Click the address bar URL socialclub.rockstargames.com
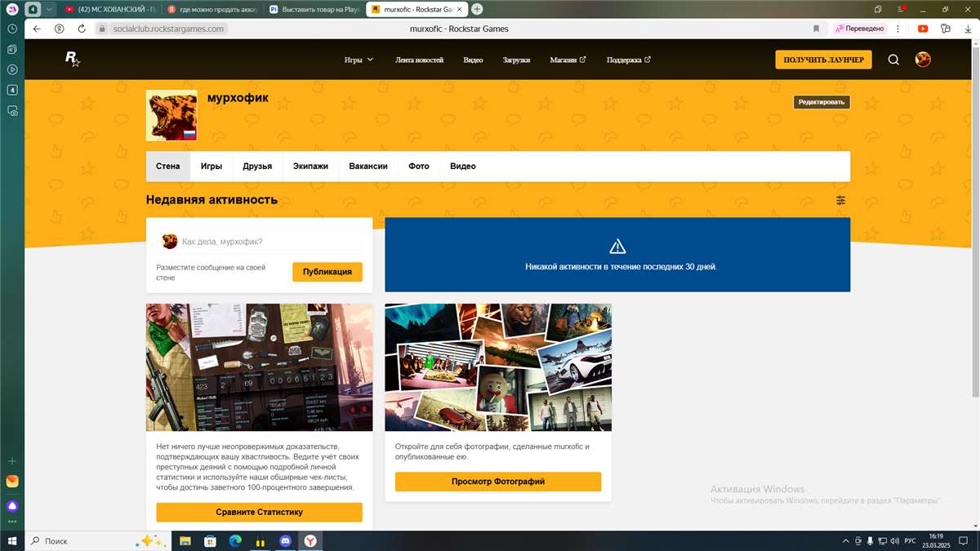This screenshot has height=551, width=980. click(167, 29)
